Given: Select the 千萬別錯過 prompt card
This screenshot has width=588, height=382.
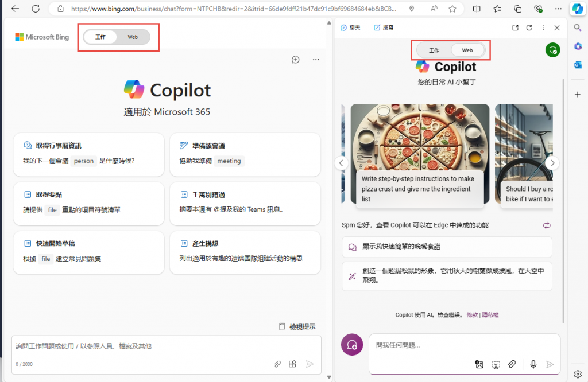Looking at the screenshot, I should pyautogui.click(x=245, y=204).
